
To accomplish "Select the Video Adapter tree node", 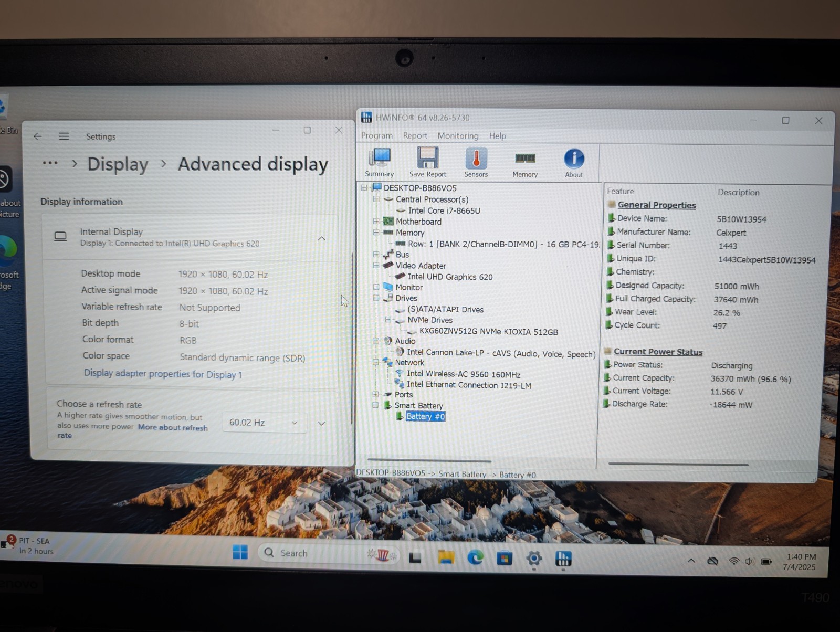I will (421, 266).
